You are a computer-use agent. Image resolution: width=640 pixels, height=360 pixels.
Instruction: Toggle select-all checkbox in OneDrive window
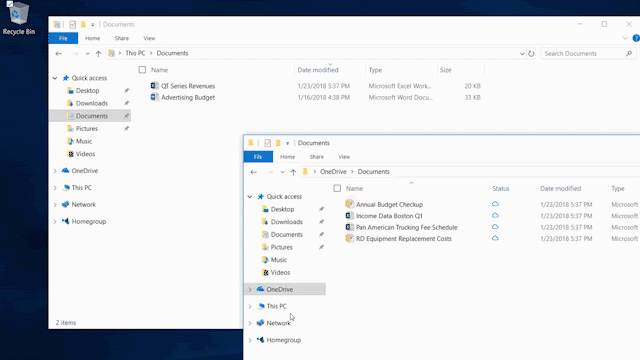[337, 188]
